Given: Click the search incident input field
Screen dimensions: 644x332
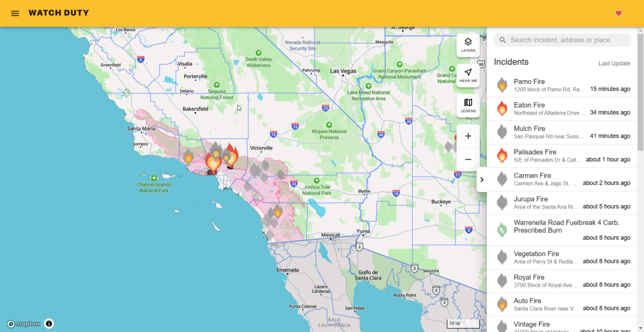Looking at the screenshot, I should tap(567, 40).
